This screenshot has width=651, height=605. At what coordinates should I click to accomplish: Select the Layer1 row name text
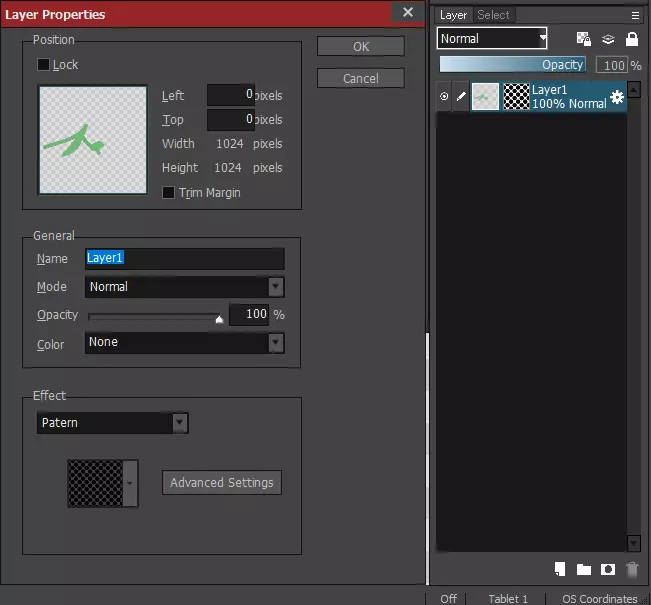click(x=549, y=90)
